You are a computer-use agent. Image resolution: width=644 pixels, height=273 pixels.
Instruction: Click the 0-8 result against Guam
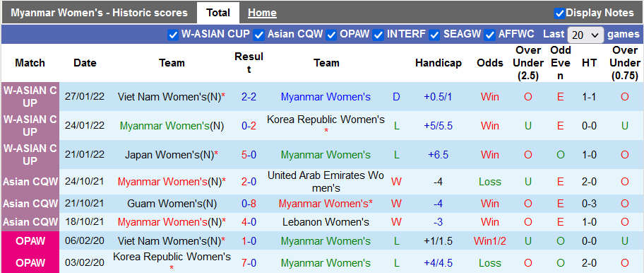click(249, 204)
